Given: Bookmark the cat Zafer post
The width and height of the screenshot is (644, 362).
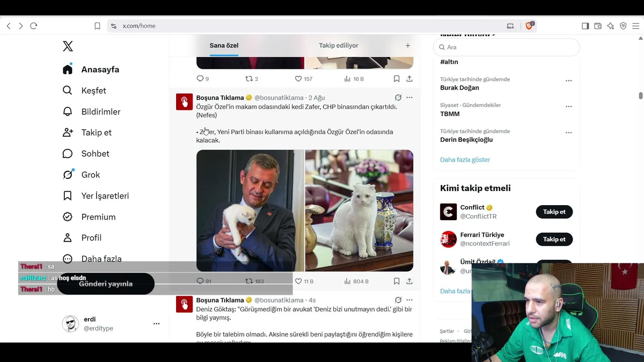Looking at the screenshot, I should click(x=396, y=281).
